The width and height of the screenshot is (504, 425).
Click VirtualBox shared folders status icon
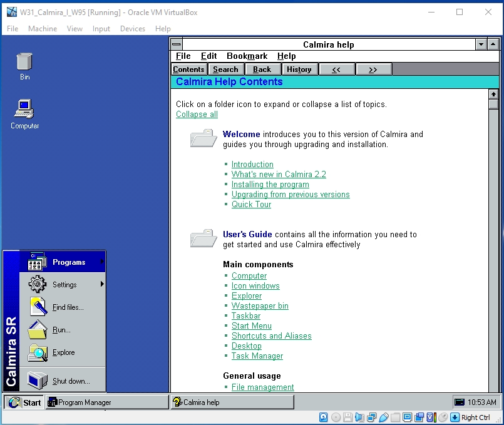point(395,417)
